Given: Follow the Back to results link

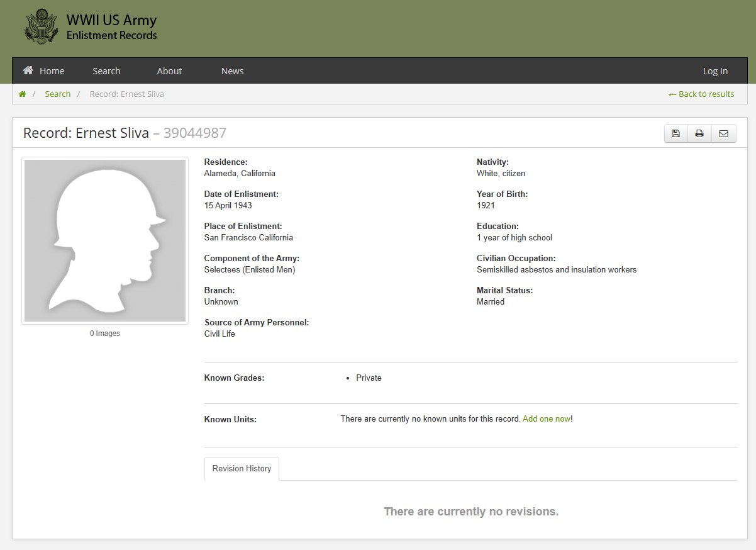Looking at the screenshot, I should point(701,94).
